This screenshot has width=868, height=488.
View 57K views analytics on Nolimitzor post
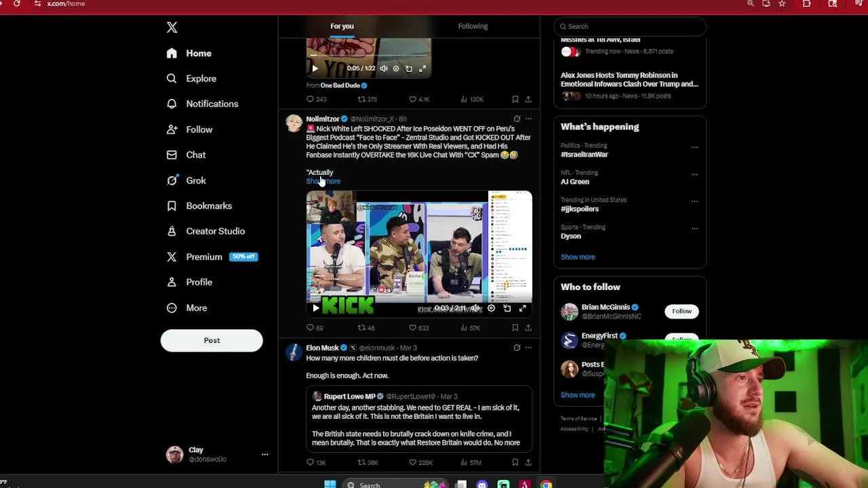[470, 328]
